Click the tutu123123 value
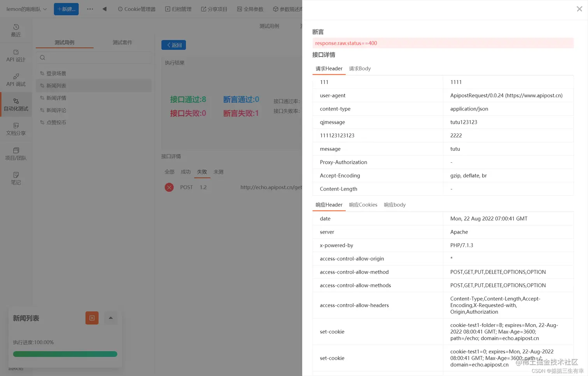Screen dimensions: 588x376 click(x=464, y=122)
